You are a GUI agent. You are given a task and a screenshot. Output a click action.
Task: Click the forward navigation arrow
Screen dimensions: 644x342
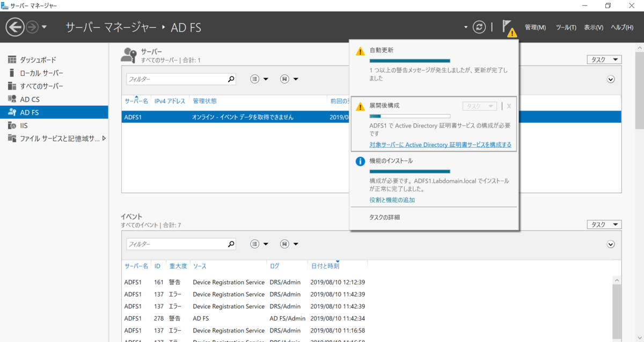click(32, 27)
